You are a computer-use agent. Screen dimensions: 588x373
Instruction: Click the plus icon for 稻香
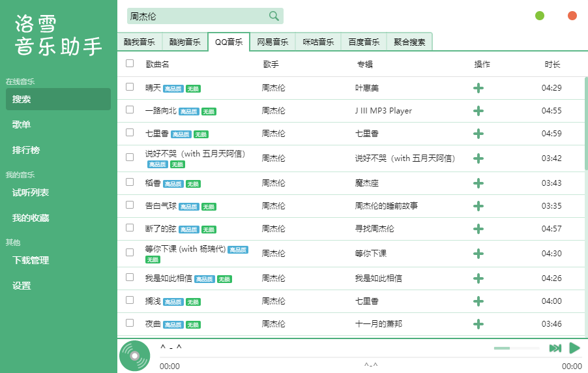point(478,183)
